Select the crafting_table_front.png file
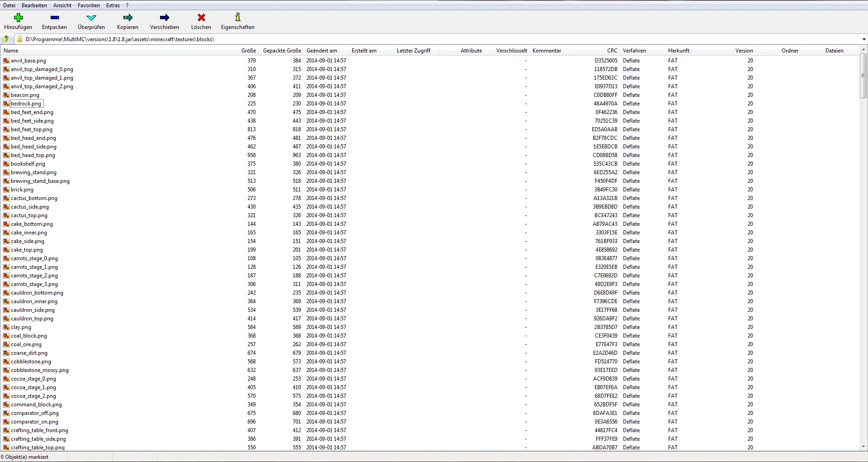Viewport: 868px width, 462px height. tap(39, 430)
